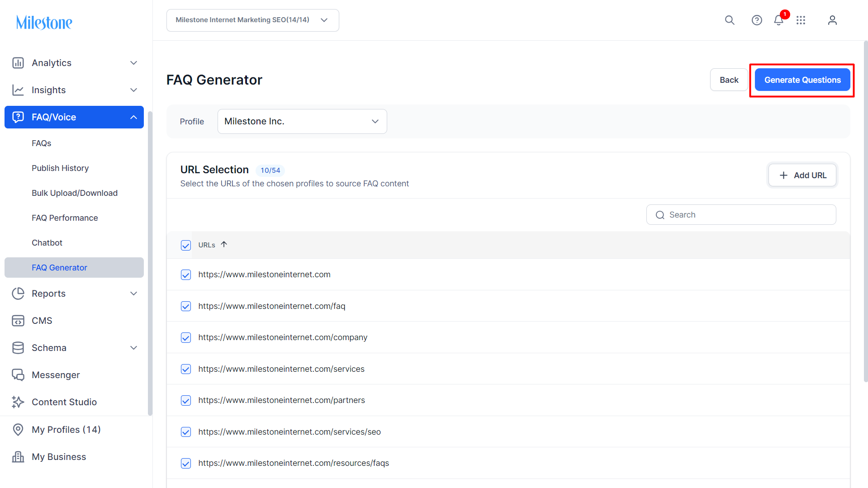Uncheck the milestoneinternet.com/partners URL
Image resolution: width=868 pixels, height=488 pixels.
(x=186, y=401)
